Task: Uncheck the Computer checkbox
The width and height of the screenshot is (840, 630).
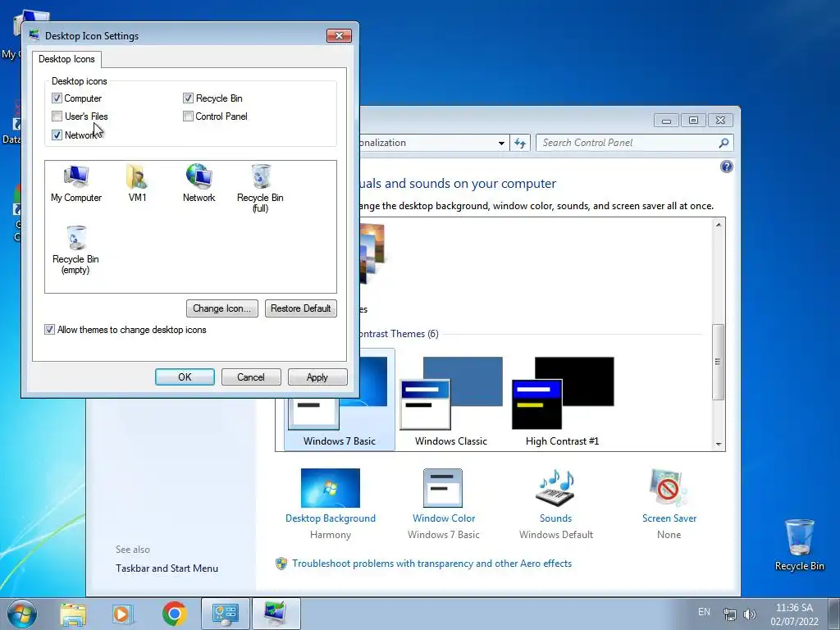Action: [x=57, y=98]
